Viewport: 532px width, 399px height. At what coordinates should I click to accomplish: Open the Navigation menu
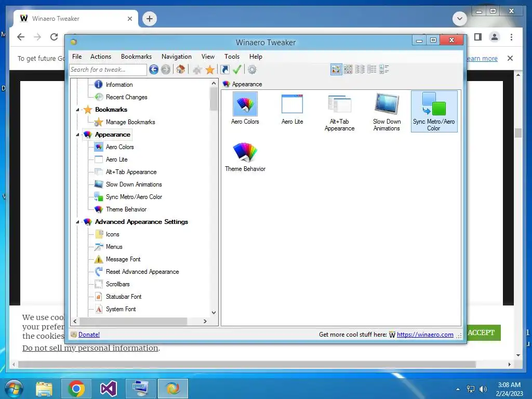tap(177, 57)
